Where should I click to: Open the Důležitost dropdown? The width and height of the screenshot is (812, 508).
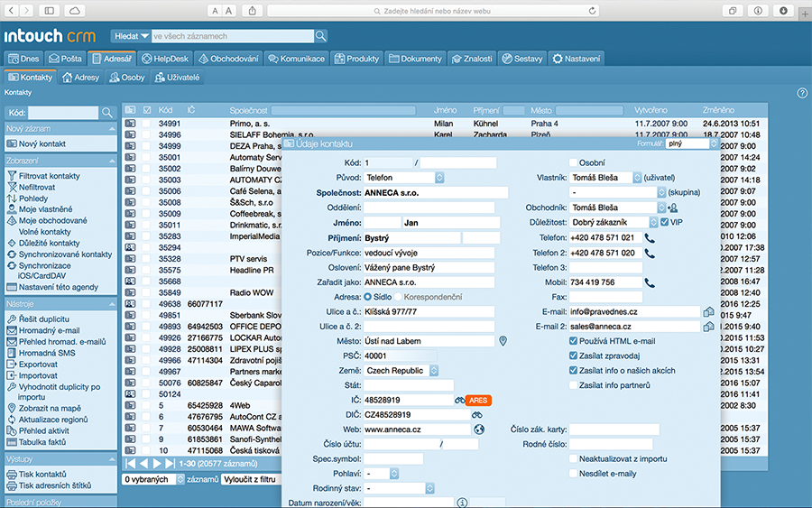(652, 222)
